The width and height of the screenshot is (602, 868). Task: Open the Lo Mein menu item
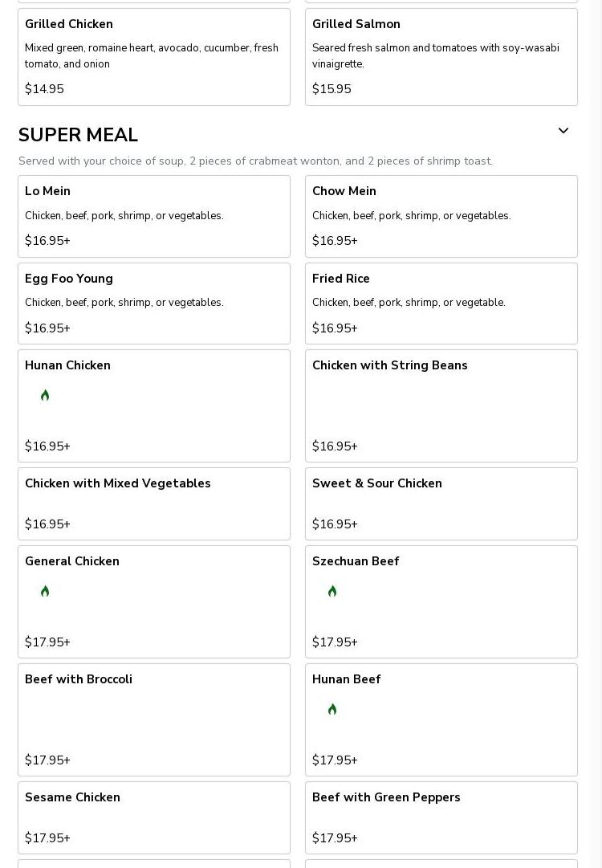tap(154, 216)
